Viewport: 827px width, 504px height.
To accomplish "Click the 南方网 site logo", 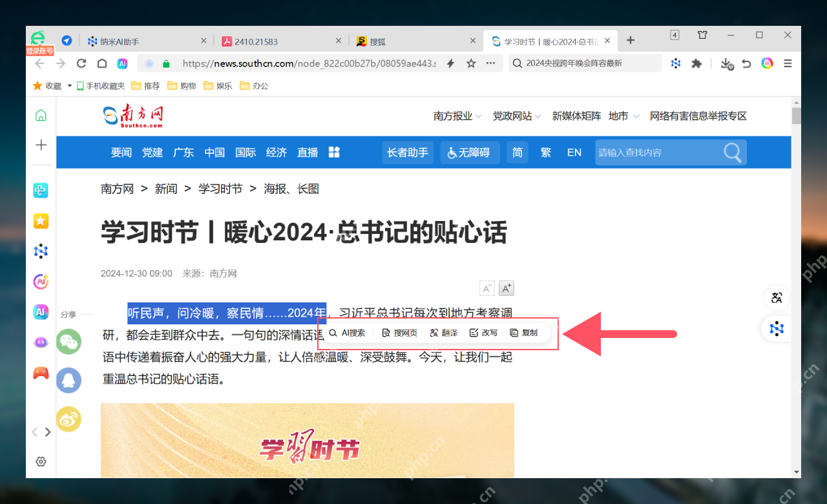I will (x=133, y=115).
